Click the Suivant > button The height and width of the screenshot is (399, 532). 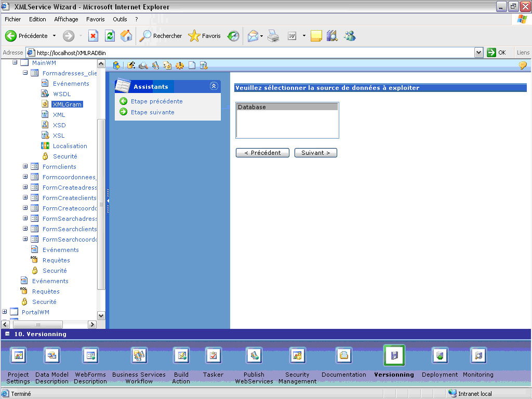coord(315,153)
